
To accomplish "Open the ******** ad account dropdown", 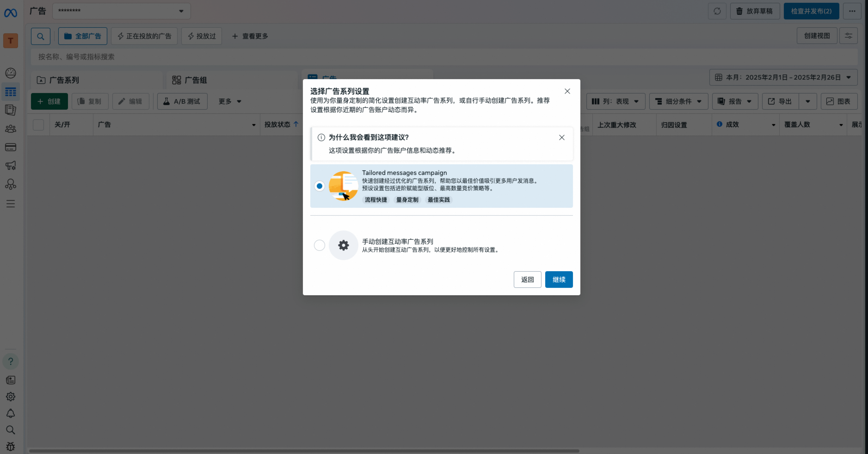I will pos(122,11).
